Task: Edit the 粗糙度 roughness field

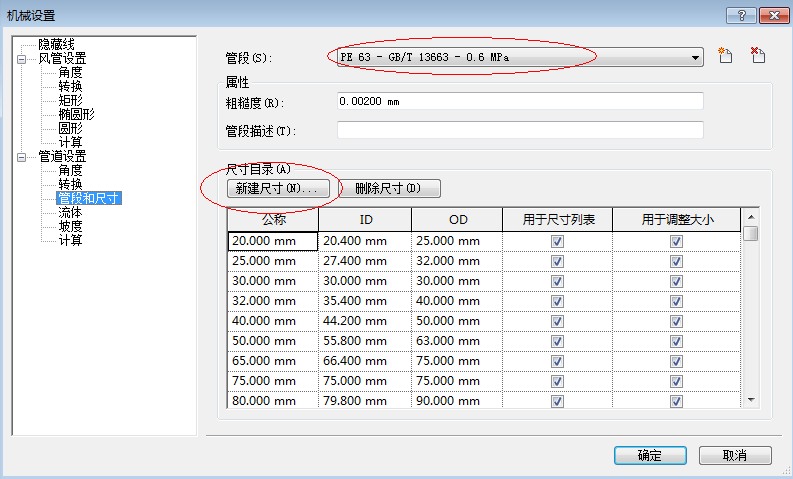Action: [520, 101]
